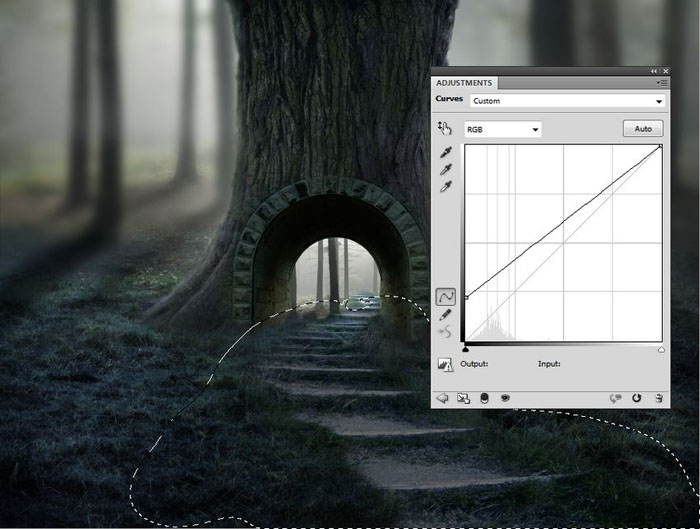The image size is (700, 529).
Task: Toggle clip to layer icon
Action: (484, 398)
